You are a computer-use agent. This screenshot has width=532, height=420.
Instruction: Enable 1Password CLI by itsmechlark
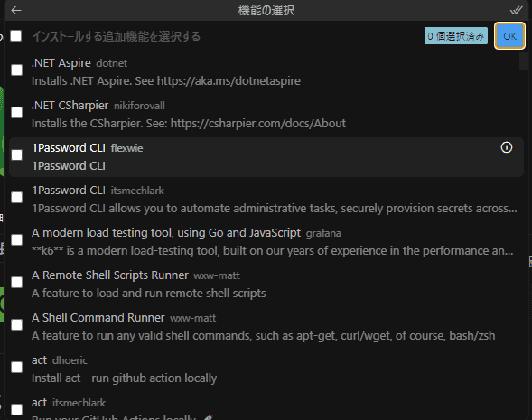click(x=16, y=198)
